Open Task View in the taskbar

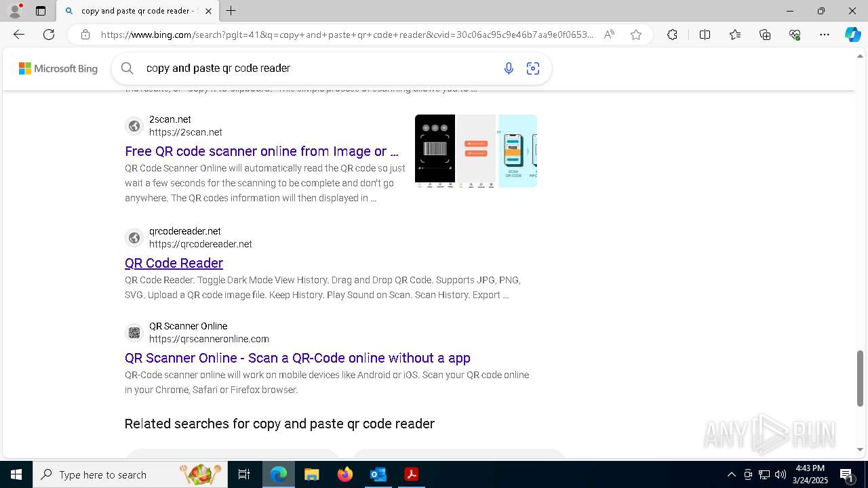244,474
